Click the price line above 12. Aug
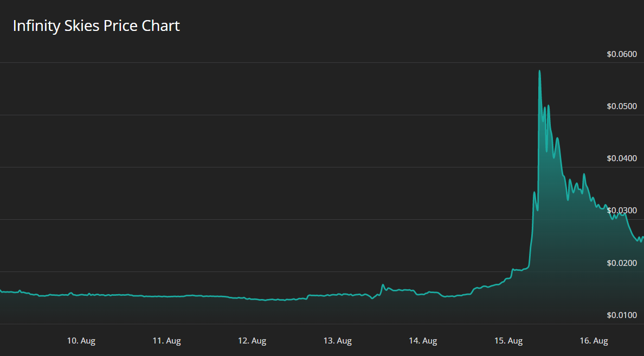Viewport: 644px width, 356px height. click(252, 299)
